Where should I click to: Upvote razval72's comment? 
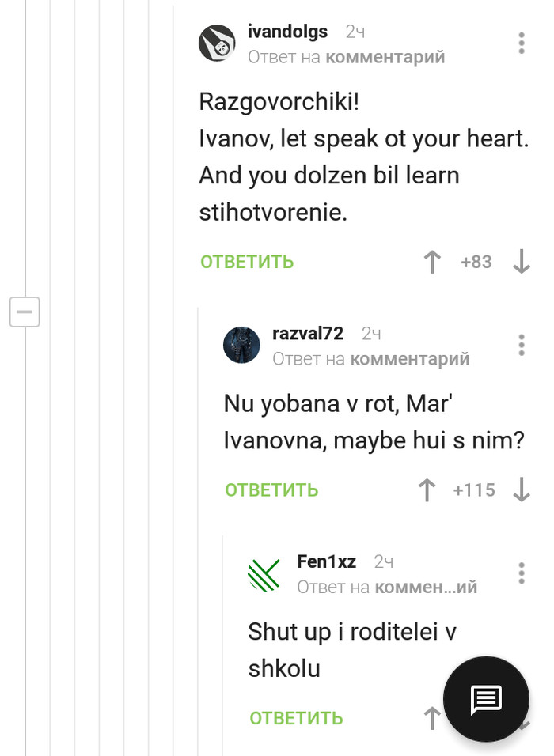(427, 490)
